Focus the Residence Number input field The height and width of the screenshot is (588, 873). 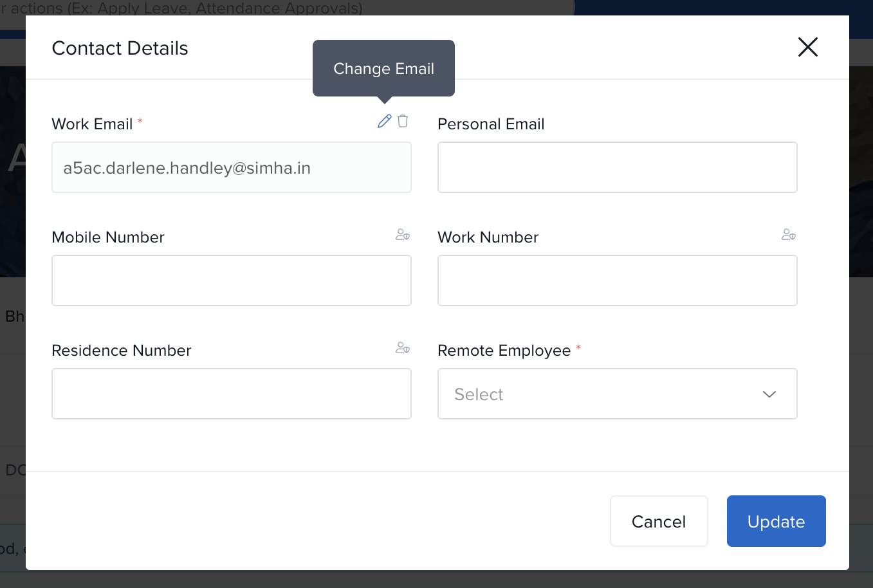point(231,394)
